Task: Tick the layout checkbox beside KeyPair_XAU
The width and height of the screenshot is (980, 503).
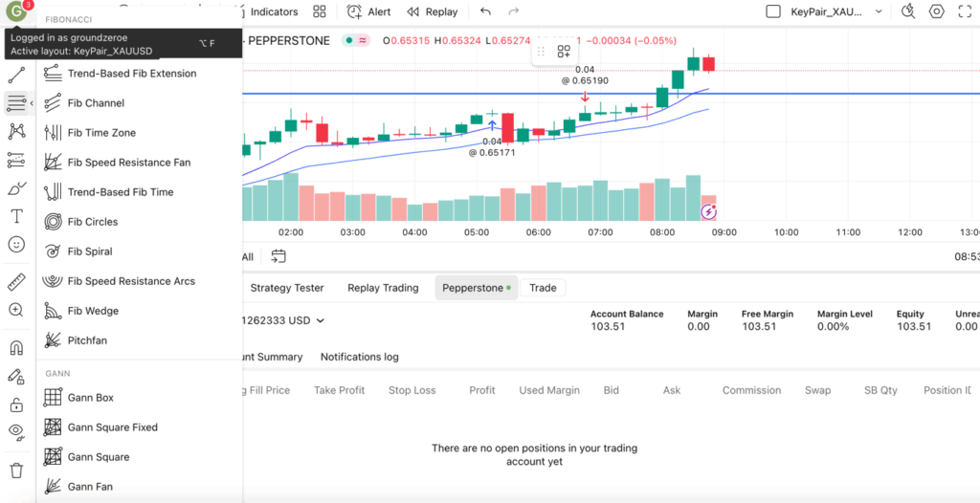Action: click(773, 11)
